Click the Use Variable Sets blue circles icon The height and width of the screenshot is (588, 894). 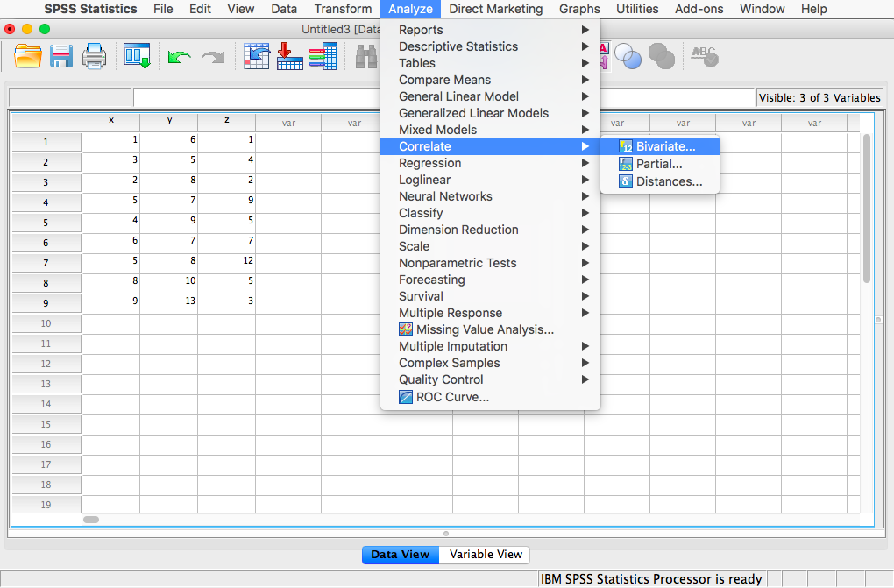tap(628, 56)
